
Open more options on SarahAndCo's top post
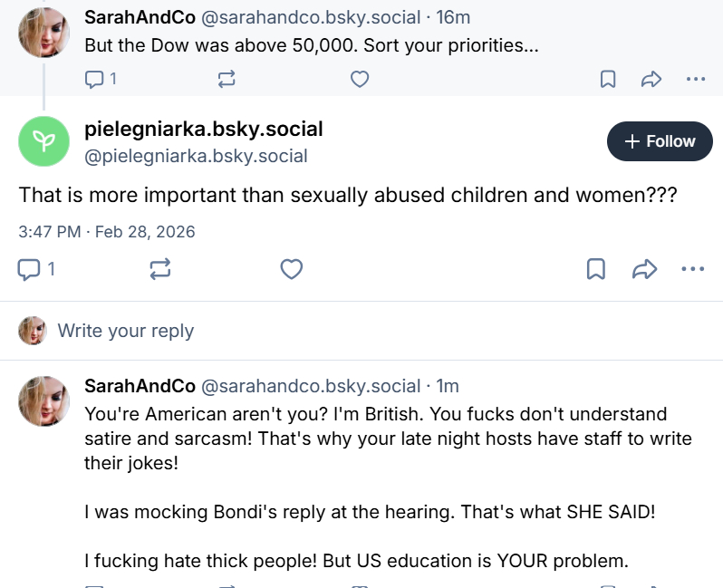pyautogui.click(x=696, y=80)
